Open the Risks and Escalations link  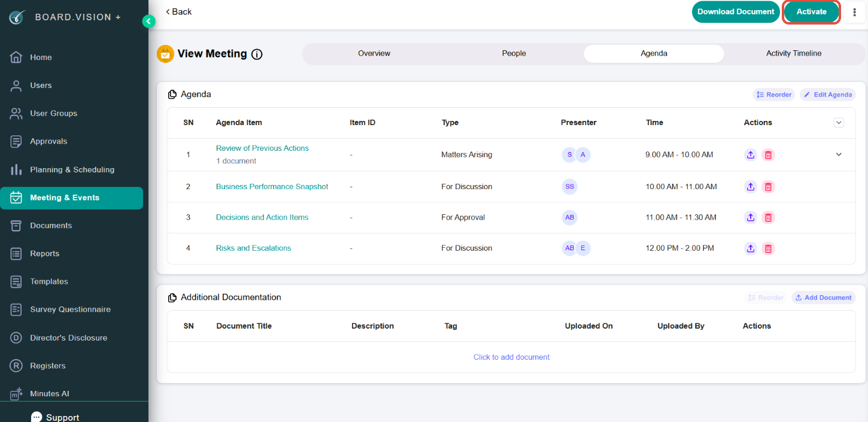pos(253,248)
